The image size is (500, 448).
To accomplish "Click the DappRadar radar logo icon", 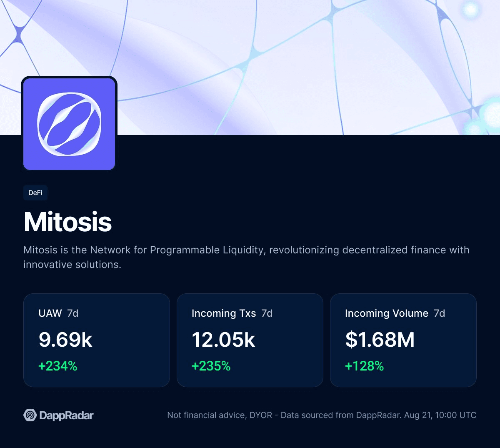I will pos(30,415).
